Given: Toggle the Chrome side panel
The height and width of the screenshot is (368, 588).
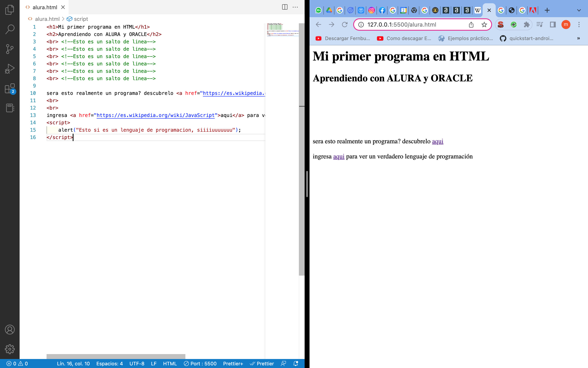Looking at the screenshot, I should (553, 25).
